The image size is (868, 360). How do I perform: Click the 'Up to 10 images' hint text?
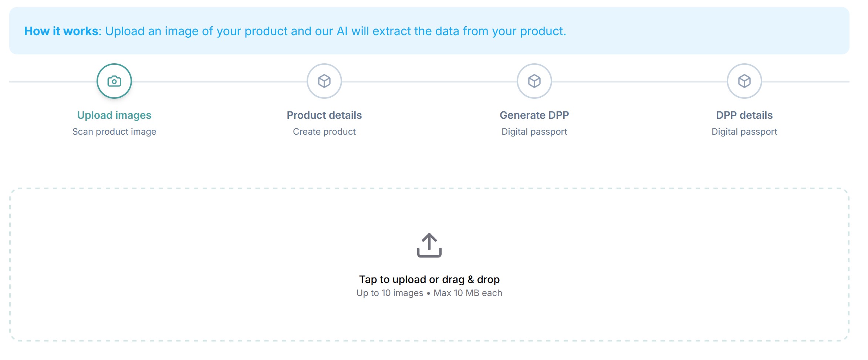(x=390, y=293)
